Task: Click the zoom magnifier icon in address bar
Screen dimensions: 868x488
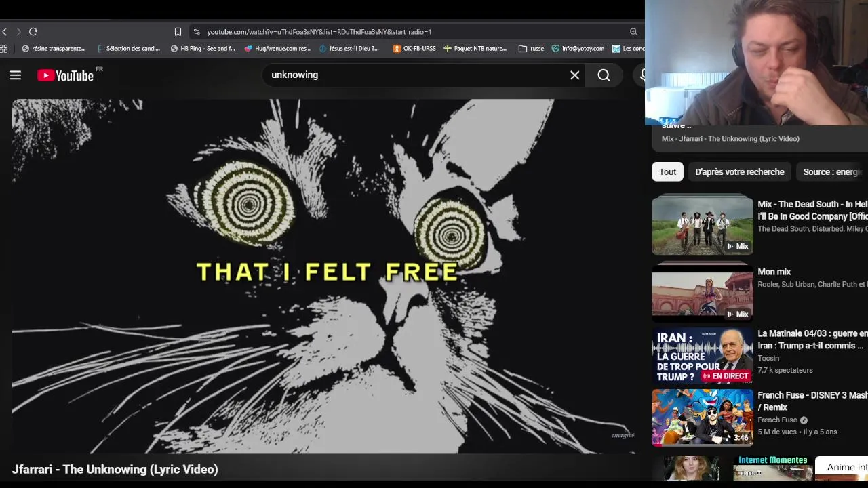Action: click(633, 32)
